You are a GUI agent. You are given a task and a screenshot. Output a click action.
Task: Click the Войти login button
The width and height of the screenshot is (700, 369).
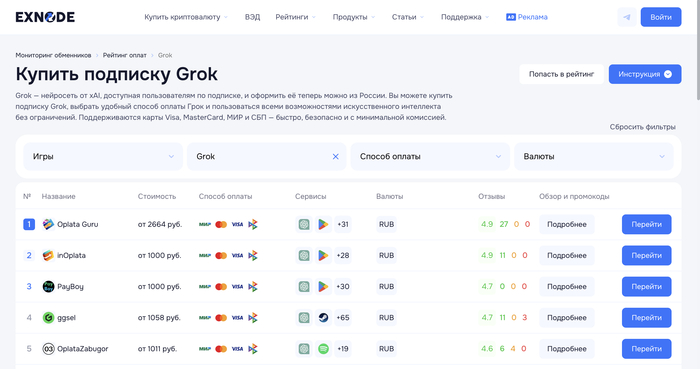tap(661, 17)
